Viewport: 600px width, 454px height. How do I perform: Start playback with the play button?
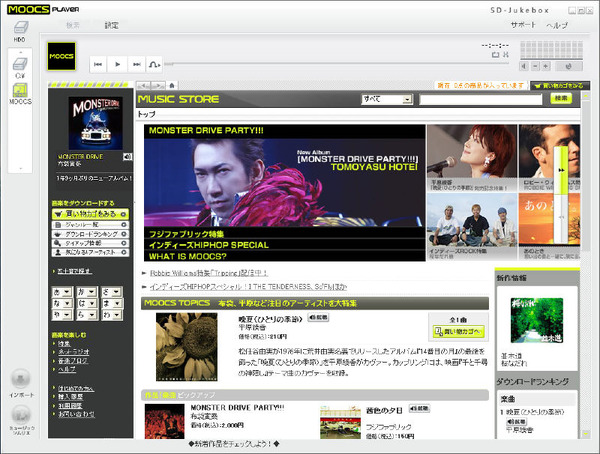pos(117,64)
